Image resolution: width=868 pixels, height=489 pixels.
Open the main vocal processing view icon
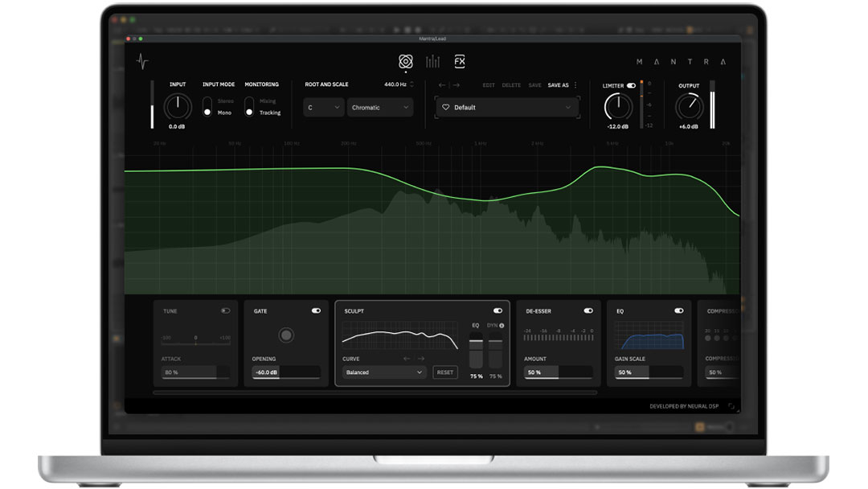(406, 61)
